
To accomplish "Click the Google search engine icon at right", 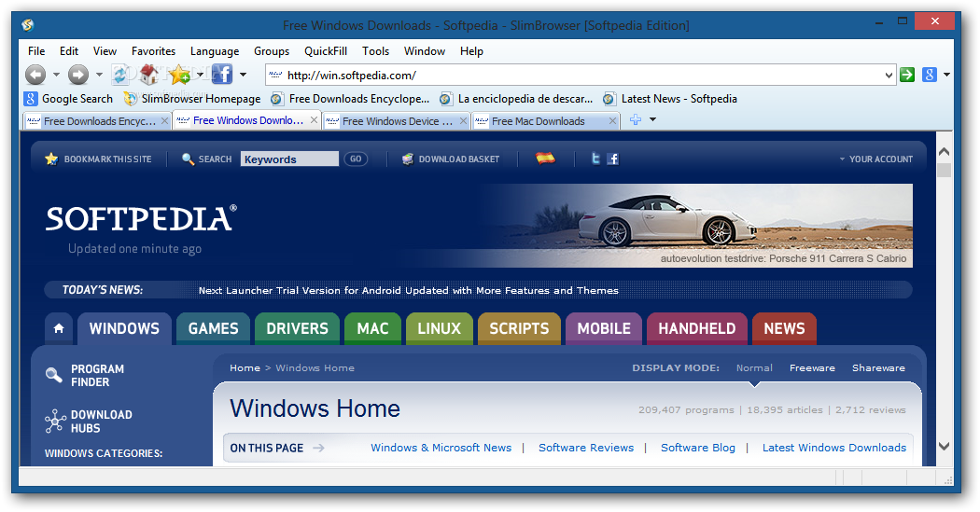I will click(930, 75).
